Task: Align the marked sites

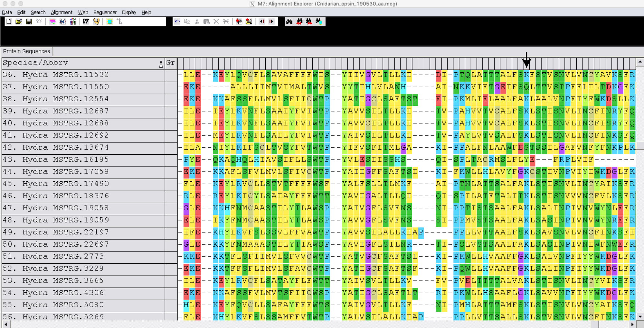Action: (x=119, y=22)
